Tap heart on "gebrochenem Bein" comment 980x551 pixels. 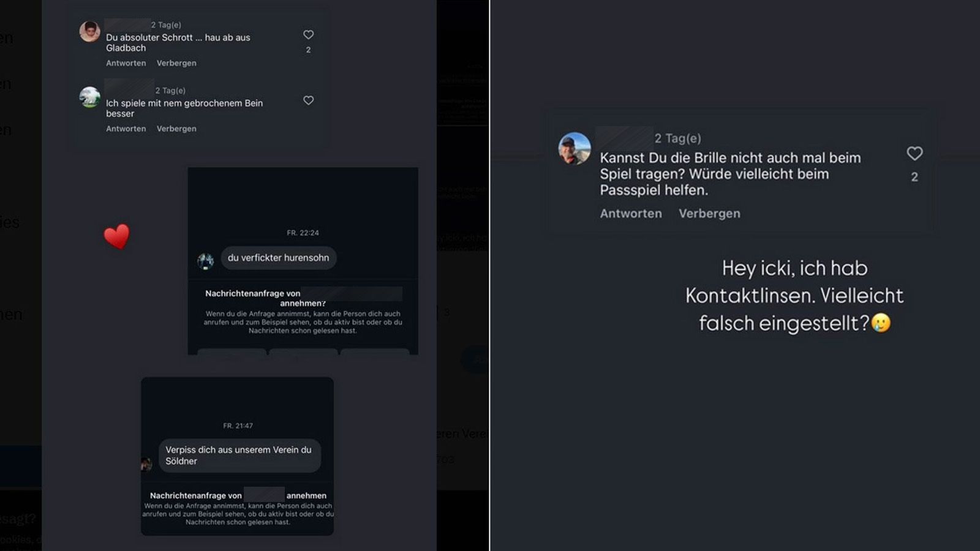click(x=308, y=100)
